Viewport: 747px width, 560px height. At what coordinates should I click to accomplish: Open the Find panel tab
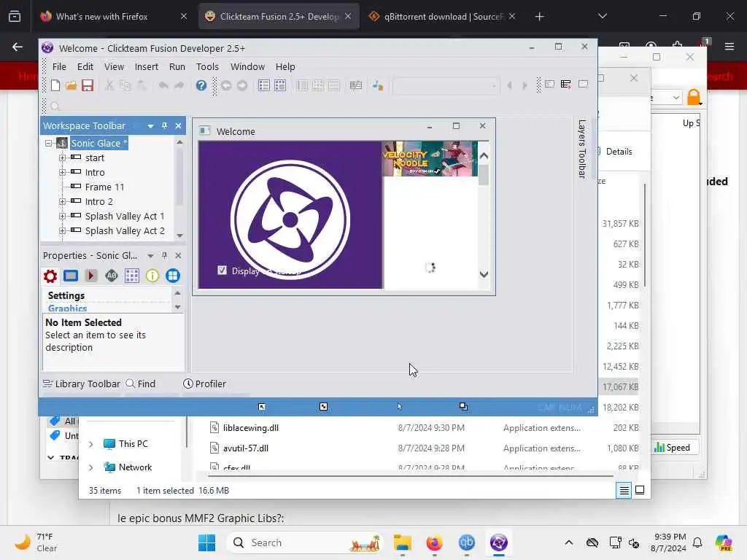point(141,384)
